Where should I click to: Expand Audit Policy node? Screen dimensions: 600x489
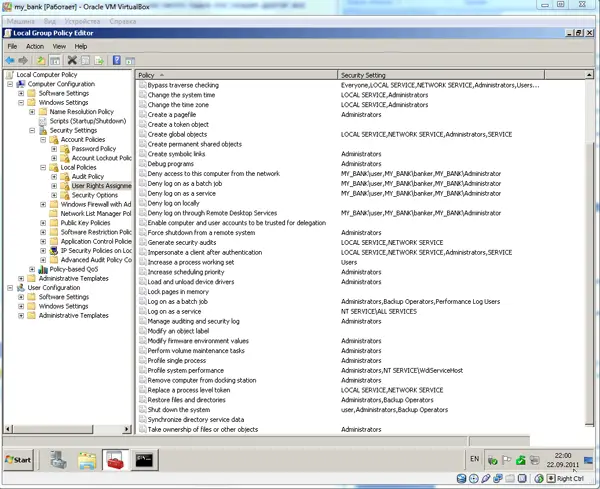(x=54, y=176)
